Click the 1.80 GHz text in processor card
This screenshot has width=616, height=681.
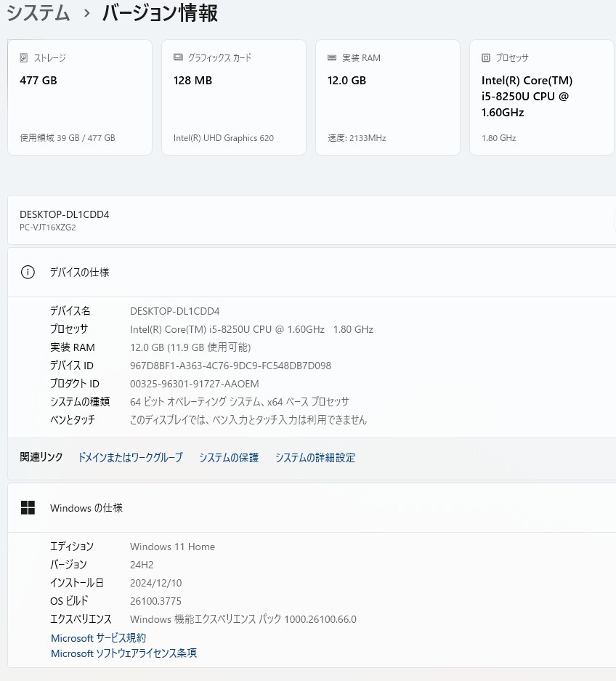[498, 137]
